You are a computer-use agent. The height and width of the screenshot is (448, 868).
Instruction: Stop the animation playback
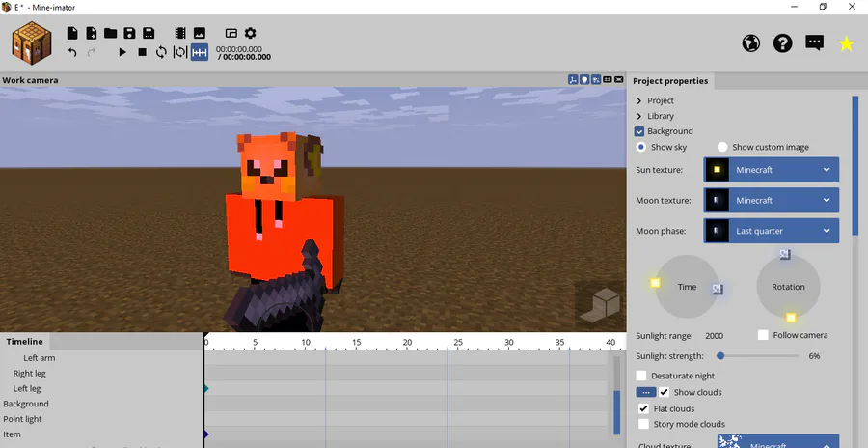[143, 52]
